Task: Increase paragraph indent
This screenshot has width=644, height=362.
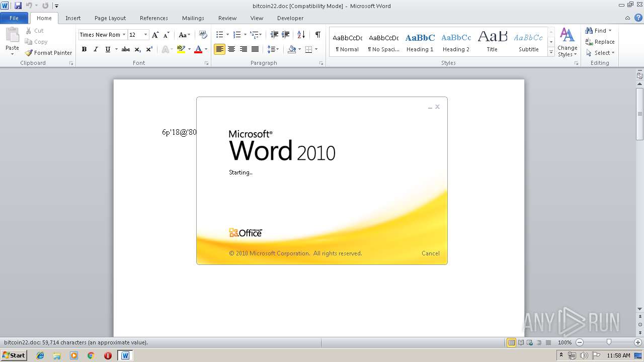Action: (285, 35)
